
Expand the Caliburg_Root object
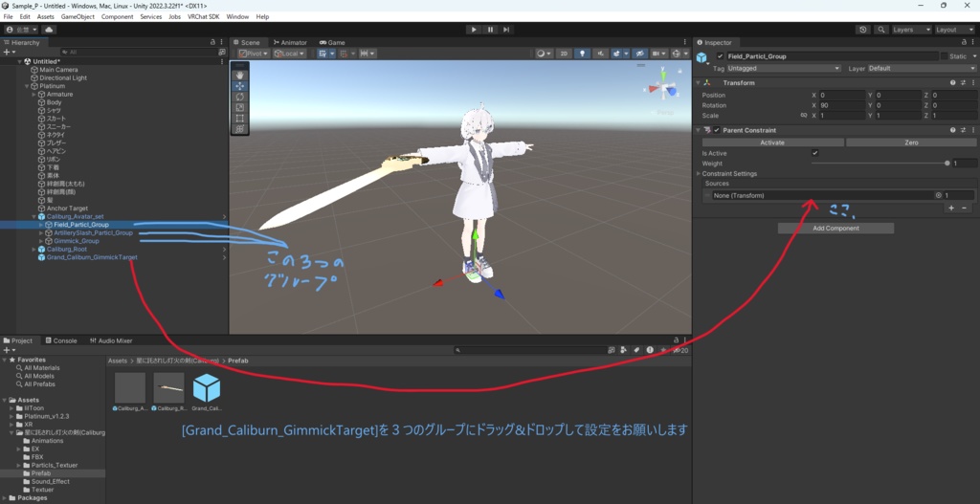pyautogui.click(x=34, y=250)
